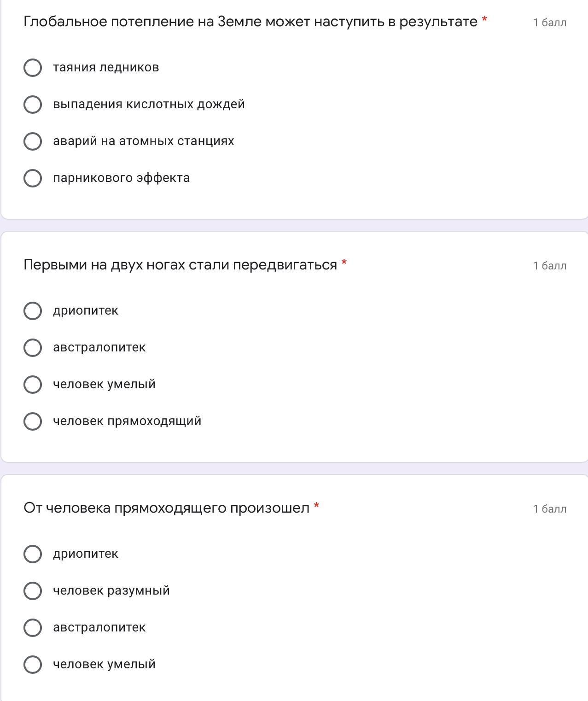Choose 'выпадения кислотных дождей' radio button
This screenshot has width=588, height=701.
(33, 105)
